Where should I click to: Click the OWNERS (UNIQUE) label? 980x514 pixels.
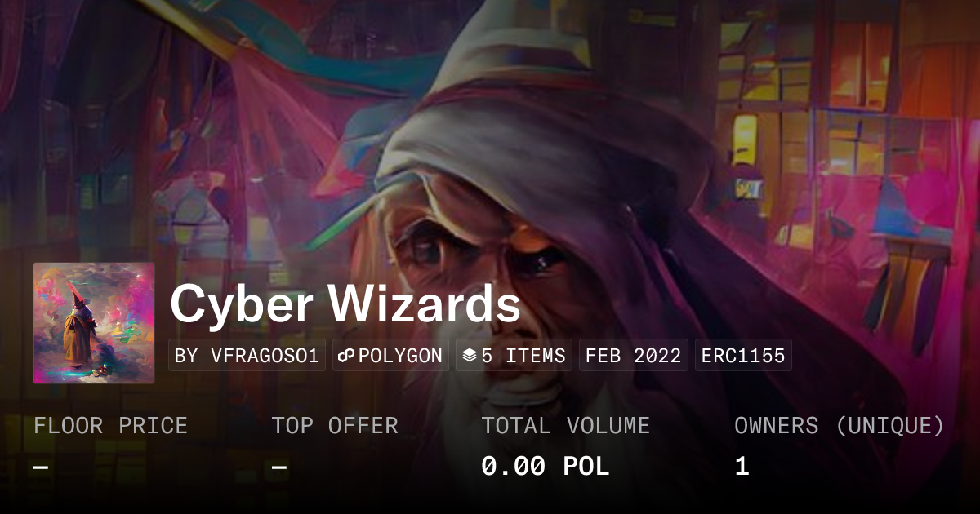840,426
